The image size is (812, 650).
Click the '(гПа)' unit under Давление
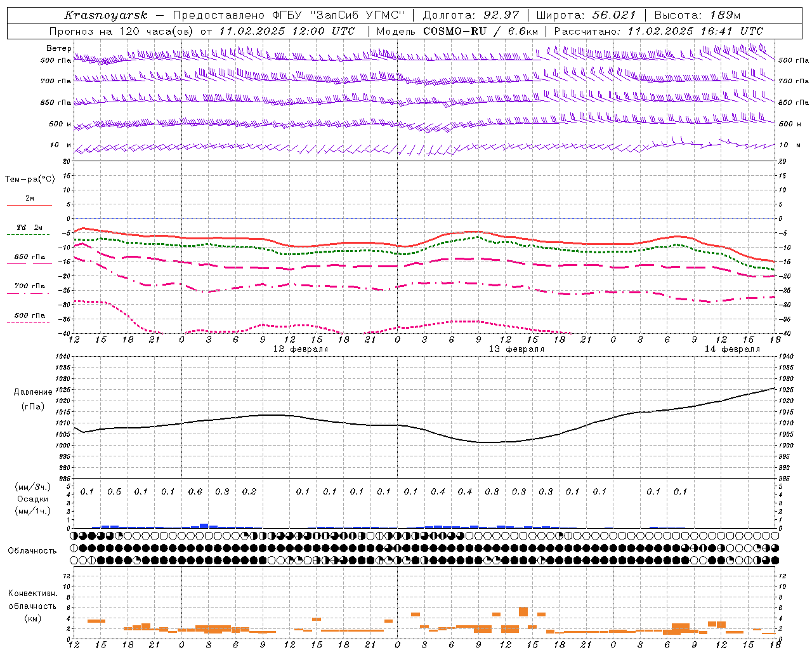(x=33, y=406)
